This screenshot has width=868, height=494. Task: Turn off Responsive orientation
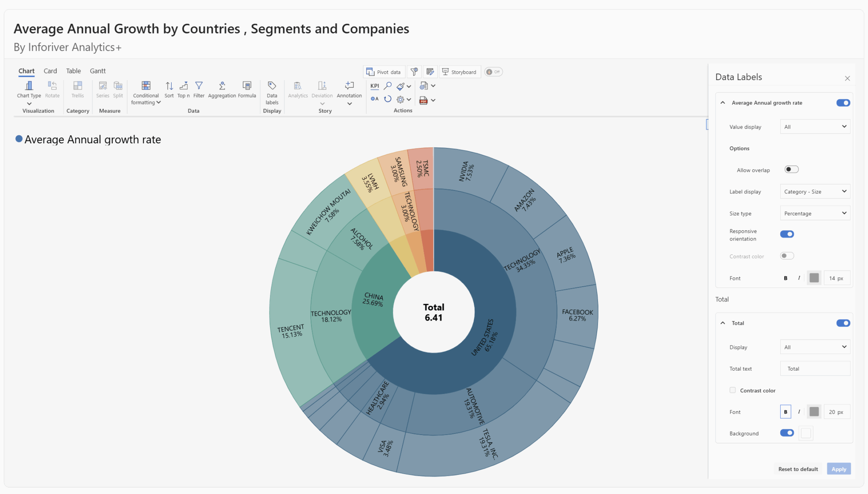(787, 234)
